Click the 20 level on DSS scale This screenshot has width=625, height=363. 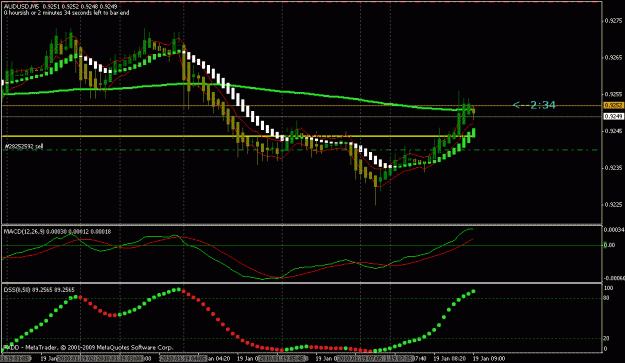click(x=606, y=338)
